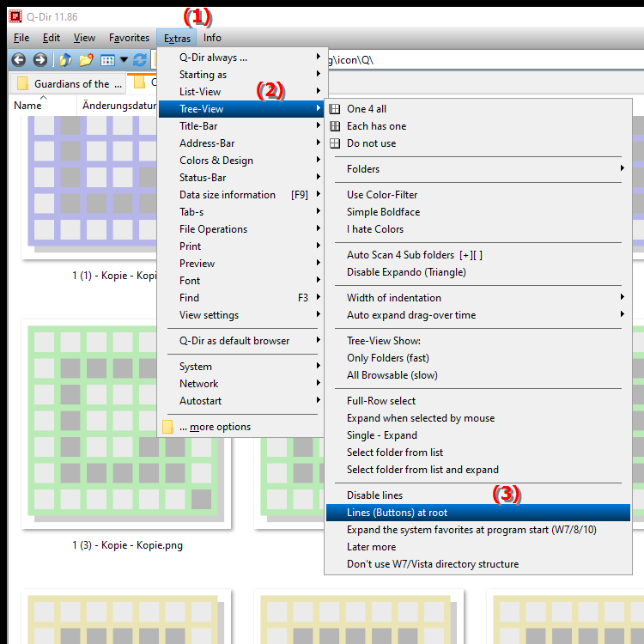Open the Info menu
644x644 pixels.
coord(212,38)
